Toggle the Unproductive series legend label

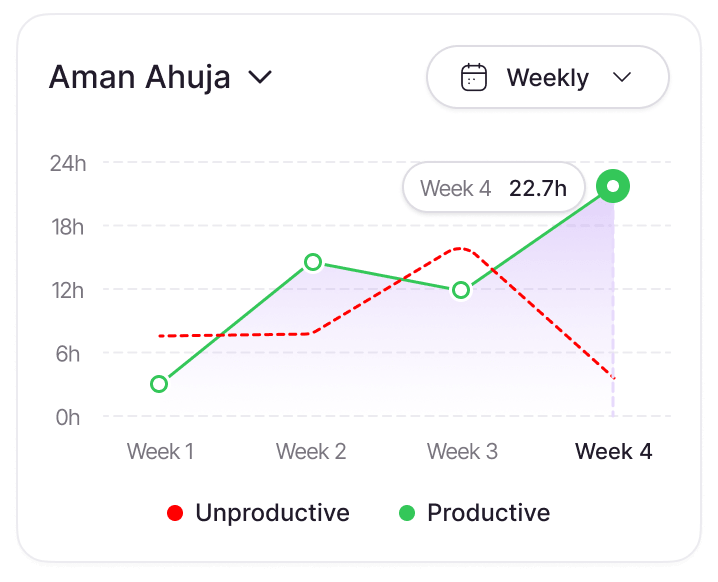point(272,513)
